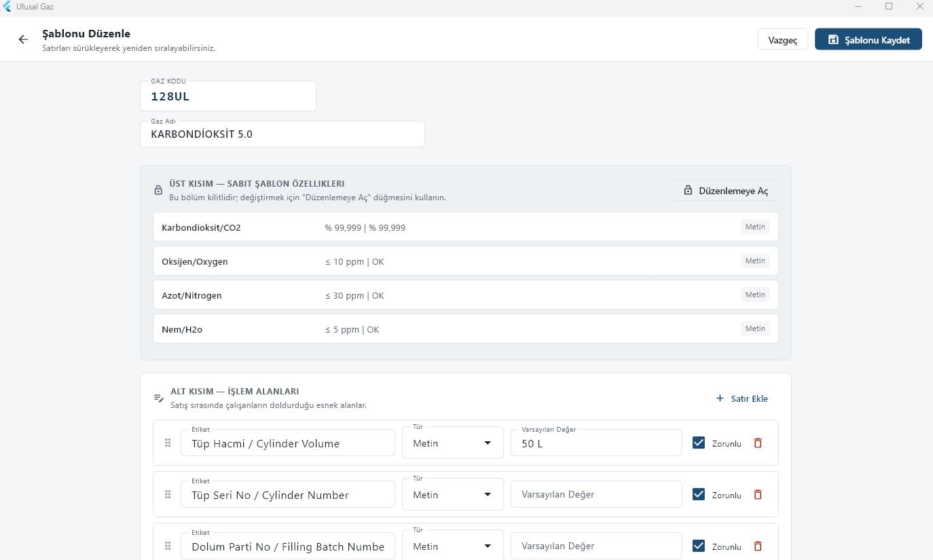Click empty Varsayılan Değer field in Tüp Seri No row
Screen dimensions: 933x560
596,495
